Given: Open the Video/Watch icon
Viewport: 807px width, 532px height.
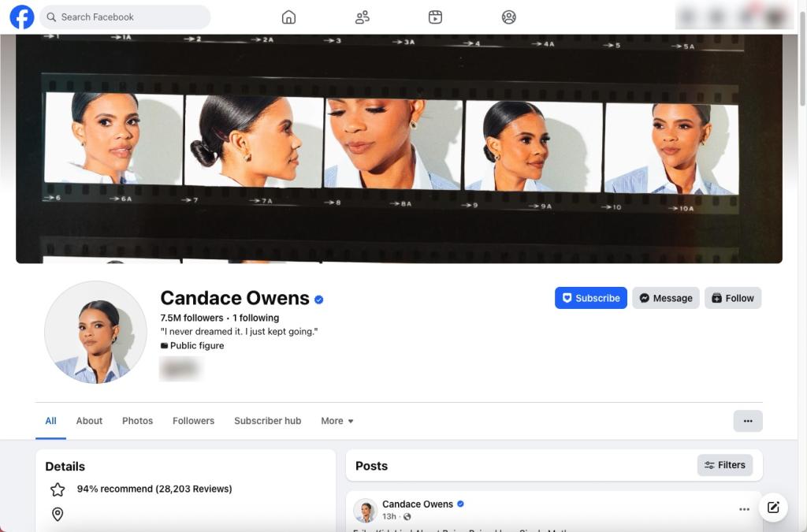Looking at the screenshot, I should coord(435,17).
